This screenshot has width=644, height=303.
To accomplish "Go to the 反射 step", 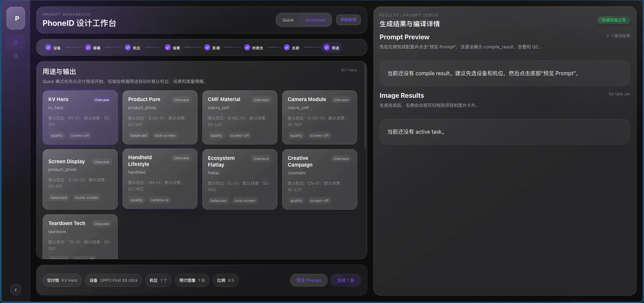I will click(x=291, y=48).
